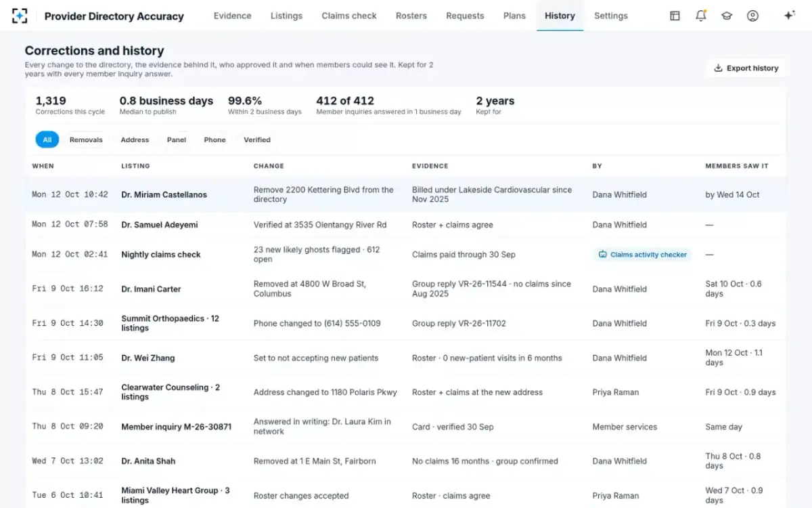The image size is (812, 508).
Task: Filter history by Phone
Action: tap(215, 140)
